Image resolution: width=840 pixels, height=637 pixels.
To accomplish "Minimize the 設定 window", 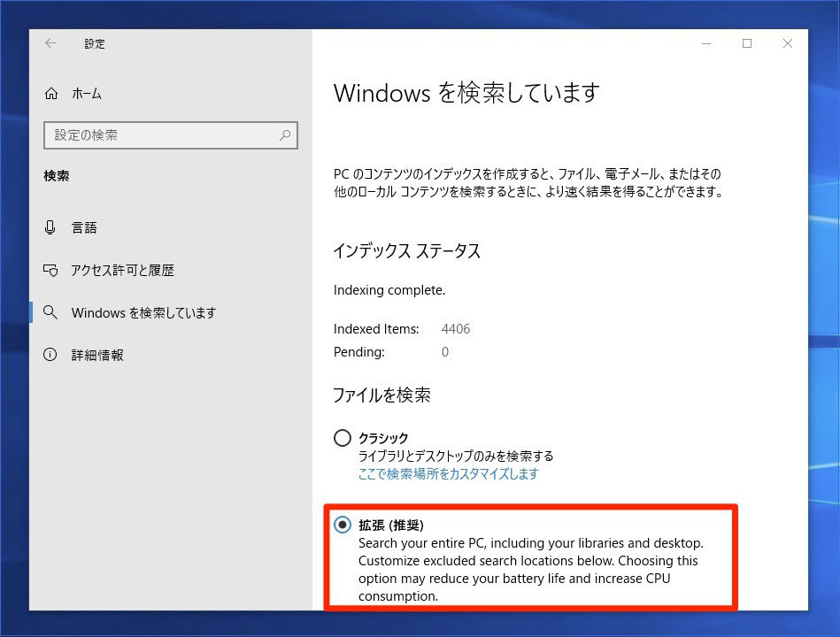I will point(706,44).
